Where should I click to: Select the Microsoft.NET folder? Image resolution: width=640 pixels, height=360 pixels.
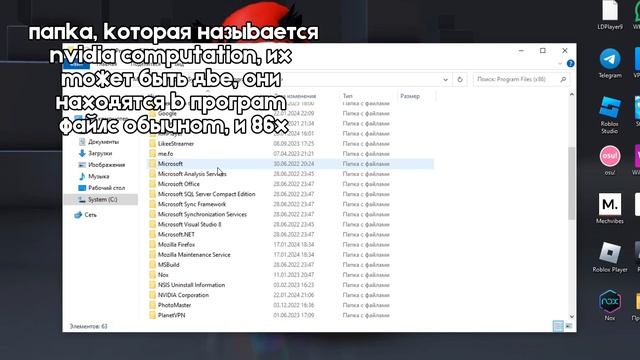click(x=291, y=235)
